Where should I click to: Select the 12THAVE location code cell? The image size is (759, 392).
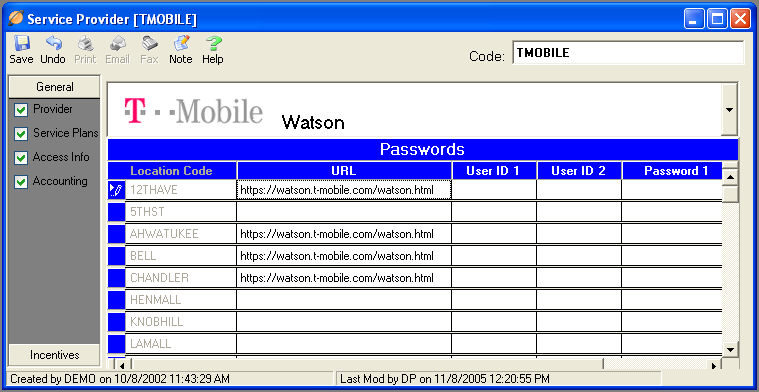click(181, 190)
